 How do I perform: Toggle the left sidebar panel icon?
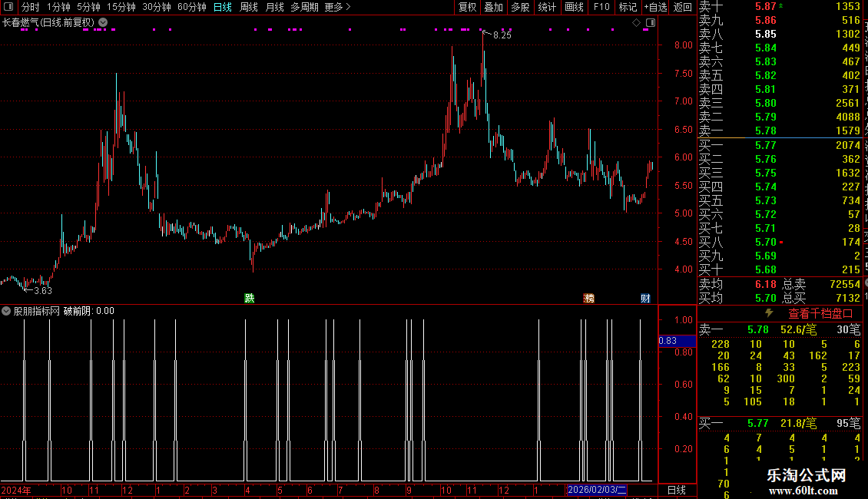pos(8,7)
